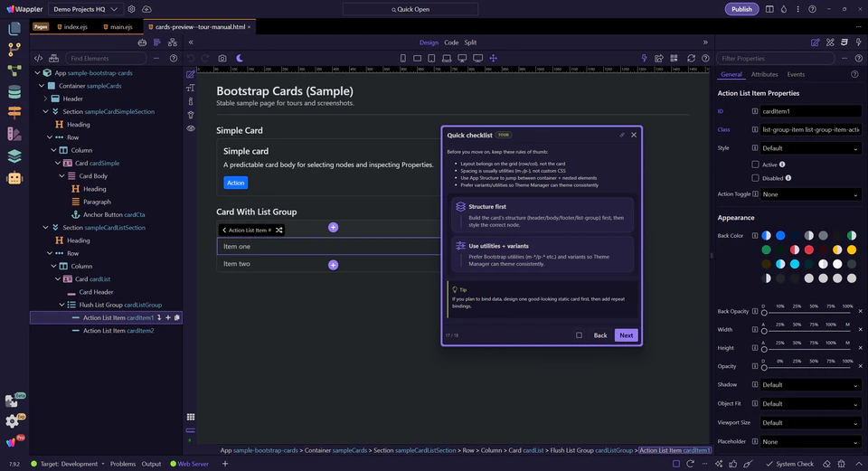Enable the Active checkbox

755,165
